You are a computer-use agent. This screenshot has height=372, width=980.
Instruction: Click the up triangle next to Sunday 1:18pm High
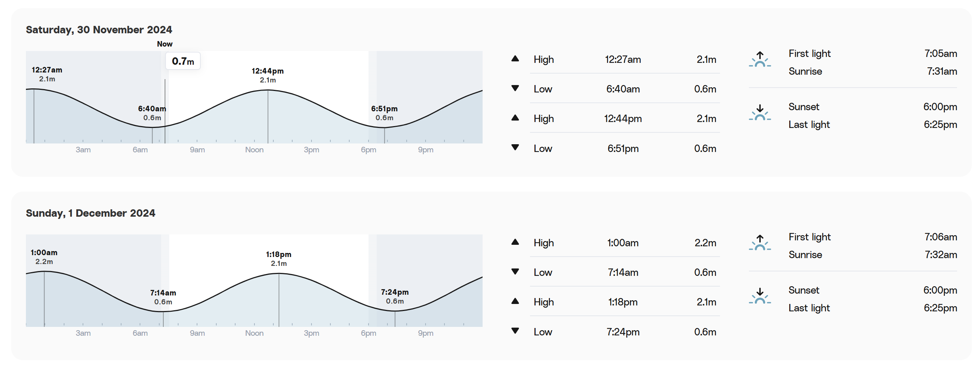tap(515, 301)
